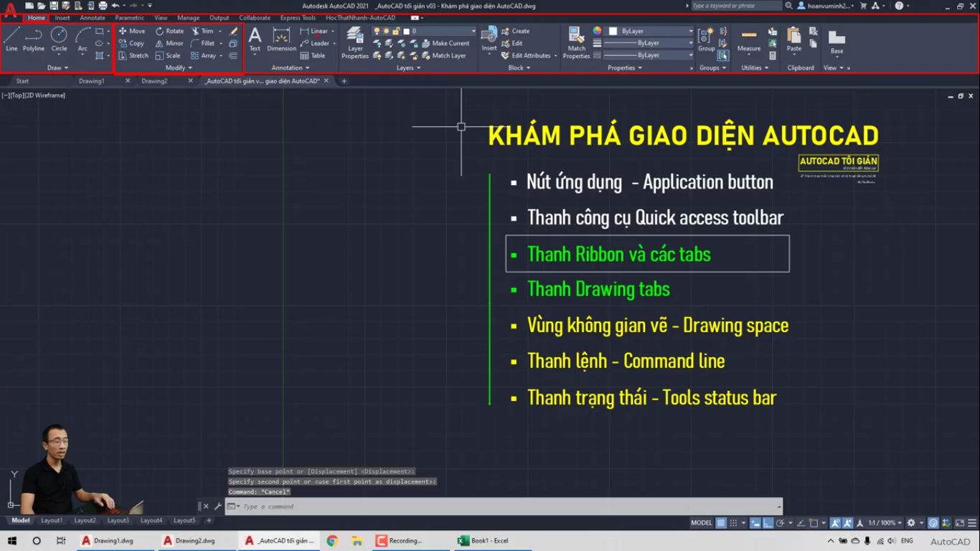The height and width of the screenshot is (551, 980).
Task: Click Edit Attributes button
Action: coord(527,55)
